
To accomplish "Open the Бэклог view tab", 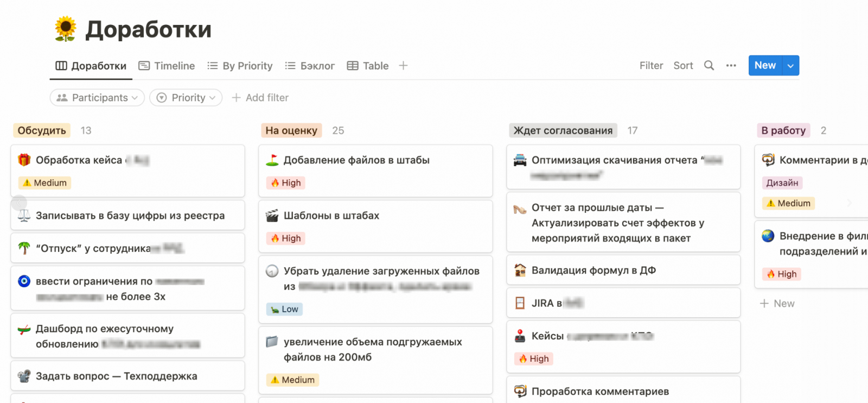I will pos(310,66).
